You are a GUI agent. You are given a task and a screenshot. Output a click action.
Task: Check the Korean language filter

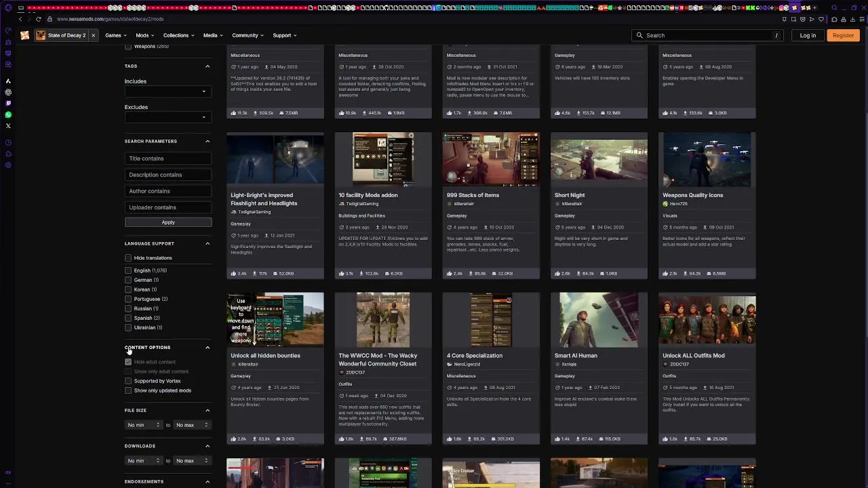pos(128,289)
